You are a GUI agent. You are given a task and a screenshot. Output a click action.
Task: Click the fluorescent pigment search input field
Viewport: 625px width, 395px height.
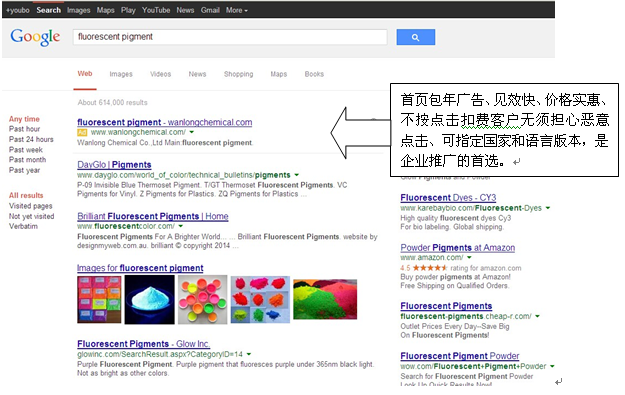[230, 37]
